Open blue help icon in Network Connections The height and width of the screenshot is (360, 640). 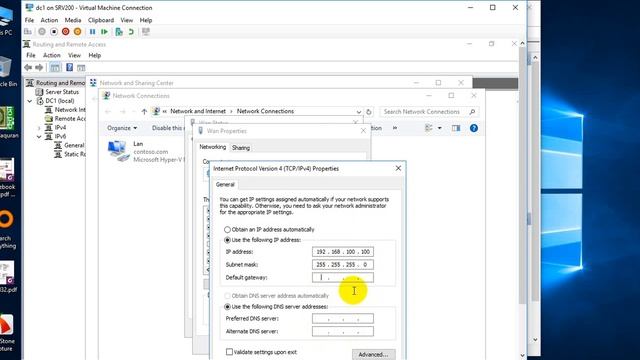(473, 128)
